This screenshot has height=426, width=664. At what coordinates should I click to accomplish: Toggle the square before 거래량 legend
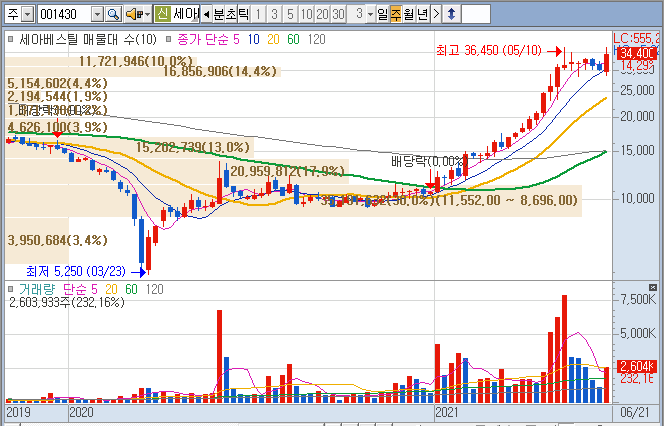point(11,289)
